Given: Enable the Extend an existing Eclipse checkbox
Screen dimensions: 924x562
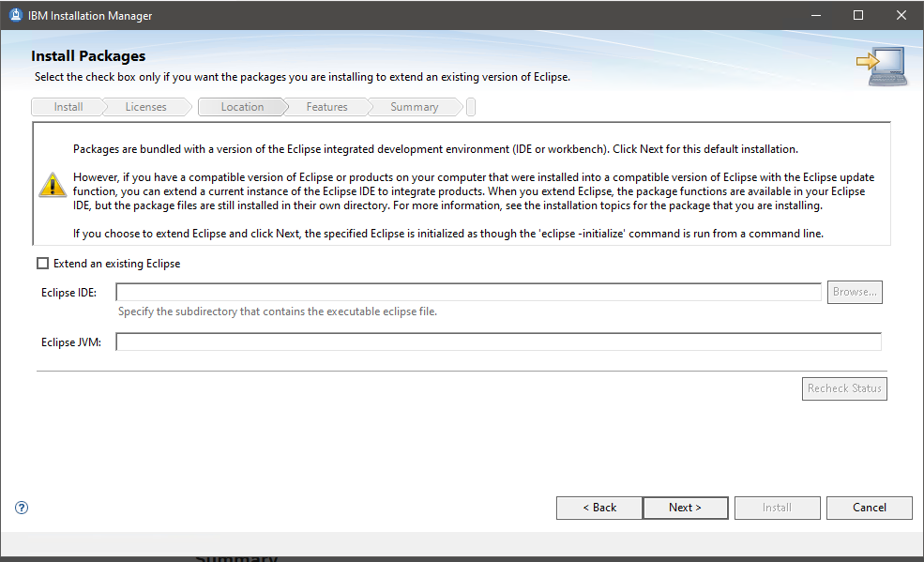Looking at the screenshot, I should point(42,264).
